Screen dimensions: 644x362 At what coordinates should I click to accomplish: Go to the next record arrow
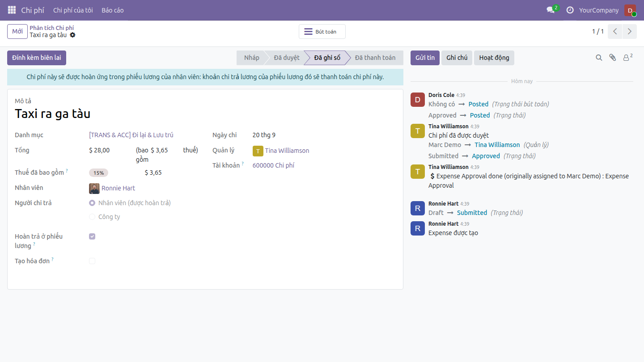point(630,31)
